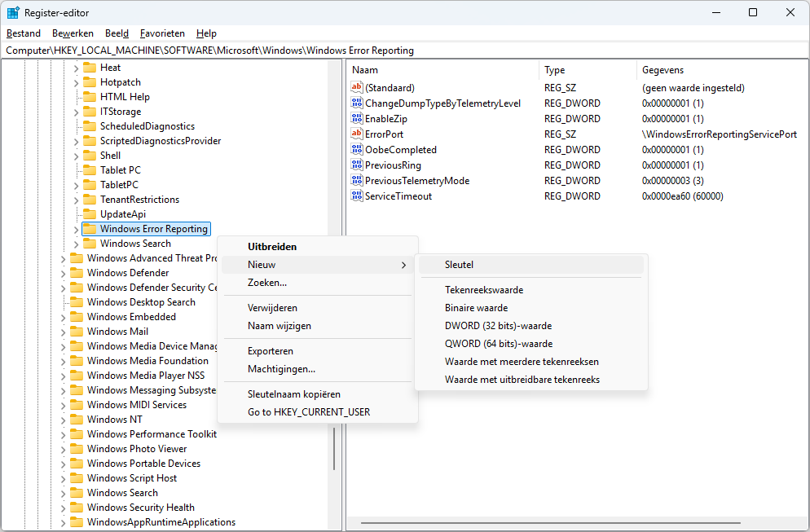Click the Register-editor app icon in title bar
This screenshot has width=810, height=532.
point(13,12)
